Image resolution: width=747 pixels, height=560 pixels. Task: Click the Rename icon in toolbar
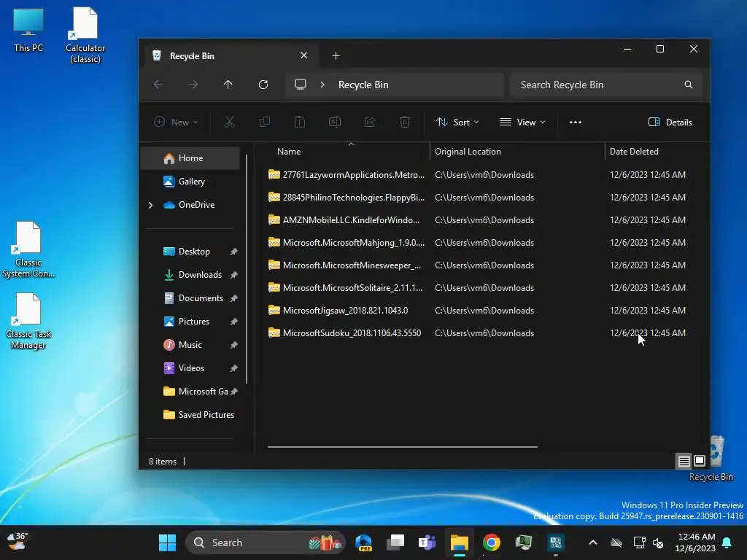click(335, 122)
